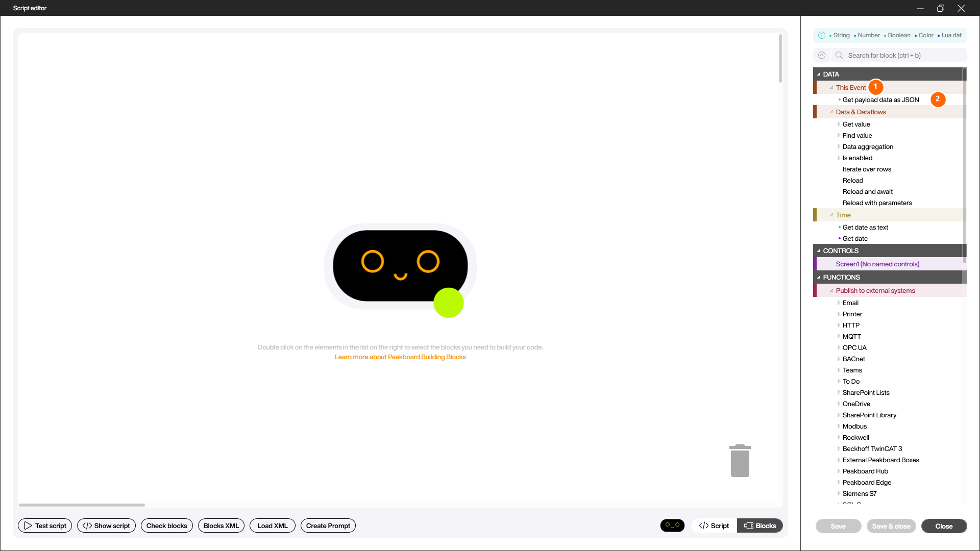Screen dimensions: 980x551
Task: Click the canvas horizontal scrollbar
Action: (82, 505)
